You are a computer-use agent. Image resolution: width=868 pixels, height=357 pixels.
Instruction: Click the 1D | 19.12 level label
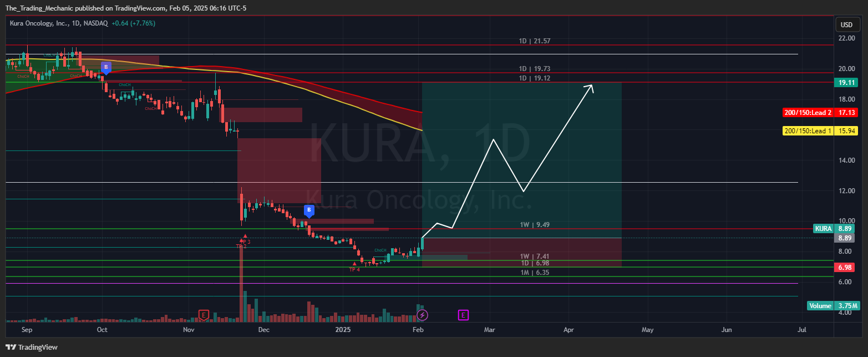click(534, 78)
